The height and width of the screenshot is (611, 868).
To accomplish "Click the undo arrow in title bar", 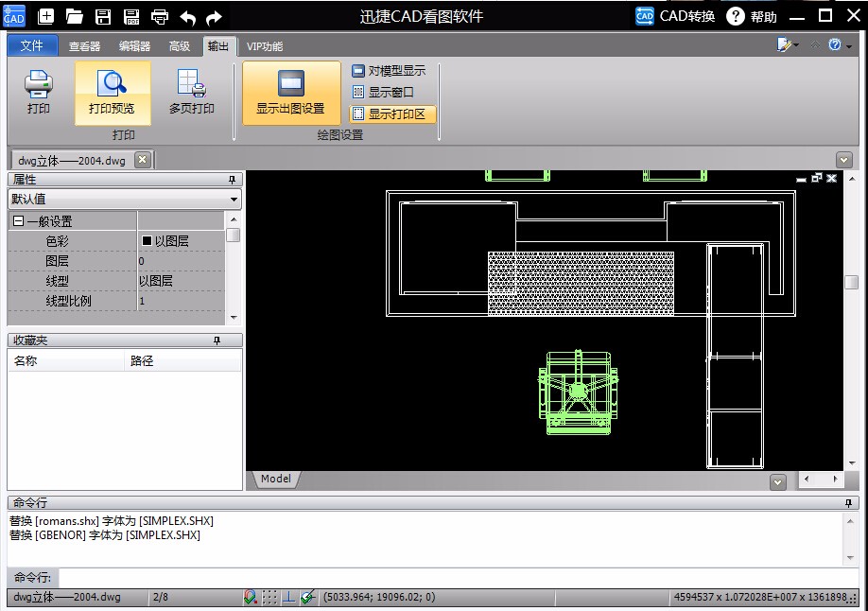I will coord(187,16).
